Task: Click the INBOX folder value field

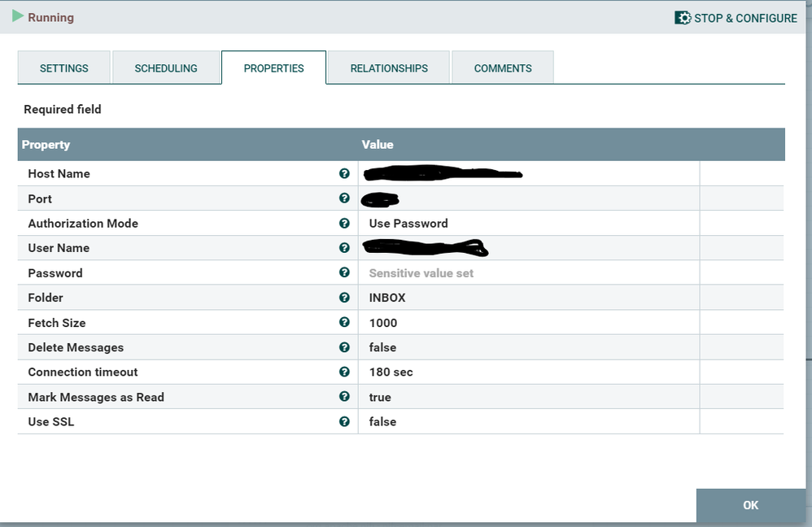Action: tap(529, 298)
